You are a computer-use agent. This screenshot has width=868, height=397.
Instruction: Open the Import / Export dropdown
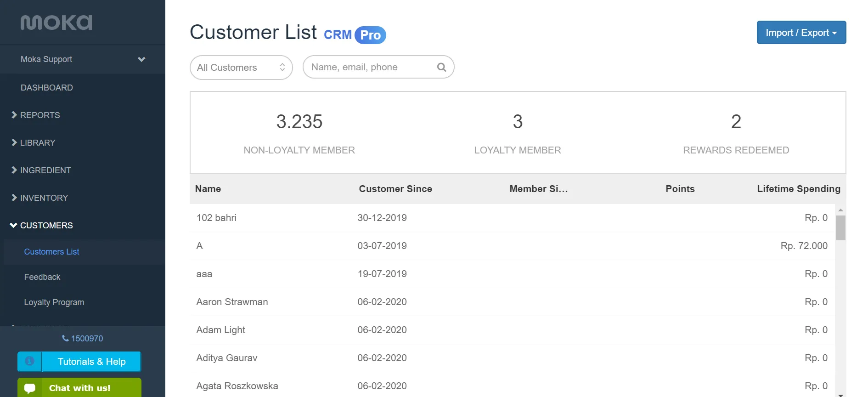[x=801, y=33]
